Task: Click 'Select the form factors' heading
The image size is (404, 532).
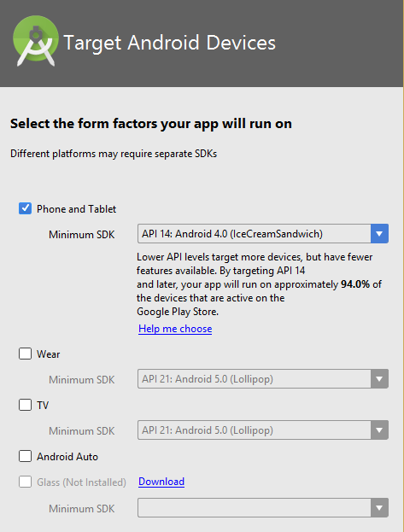Action: [151, 124]
